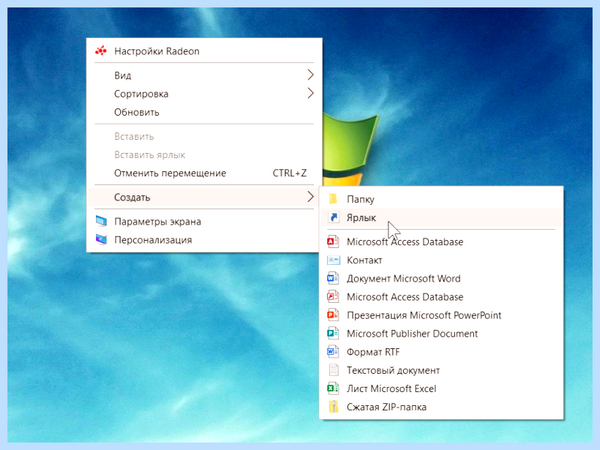This screenshot has height=450, width=600.
Task: Click the shortcut arrow icon beside Ярлык
Action: point(333,217)
